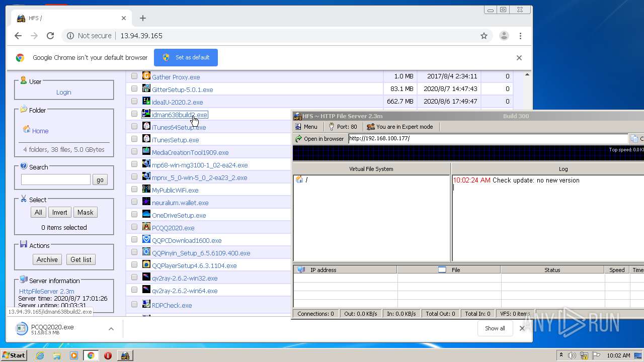Check the qv2ray-2.6.2-win64.exe checkbox
This screenshot has width=644, height=362.
point(134,290)
